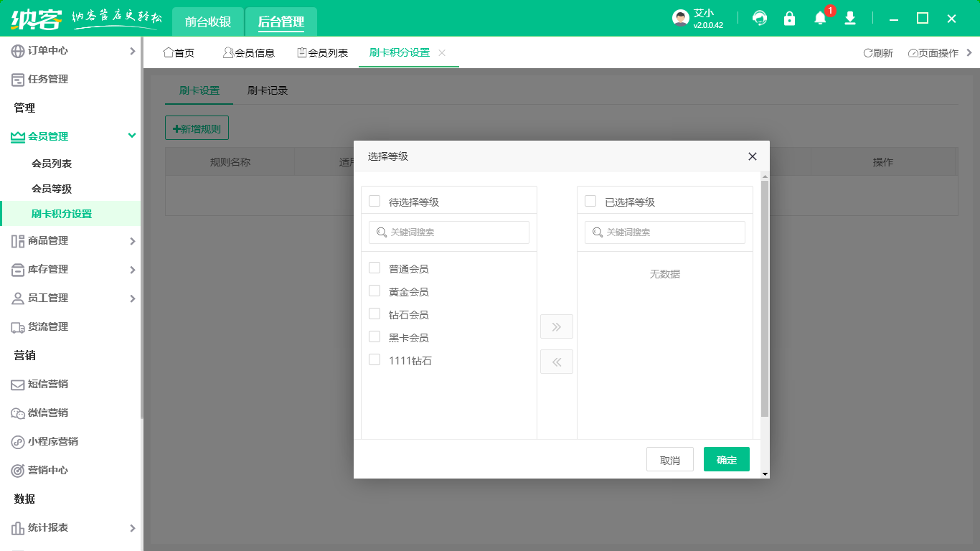The image size is (980, 551).
Task: Check the 普通会员 checkbox
Action: point(374,268)
